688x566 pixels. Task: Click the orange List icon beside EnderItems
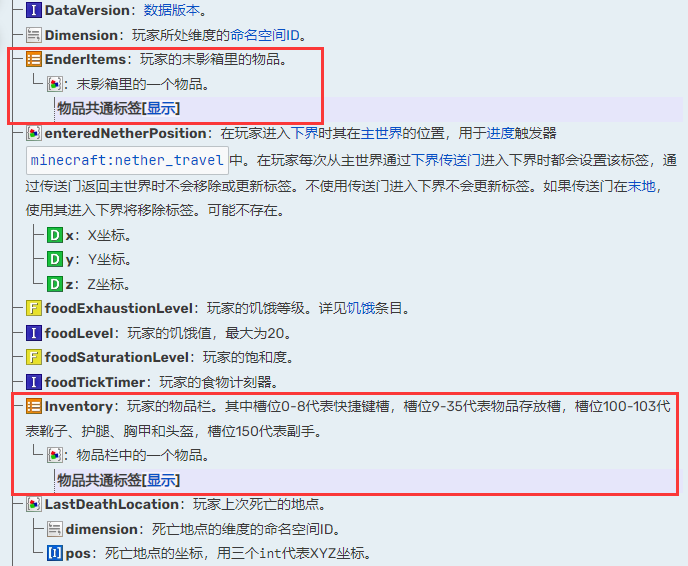(x=34, y=59)
